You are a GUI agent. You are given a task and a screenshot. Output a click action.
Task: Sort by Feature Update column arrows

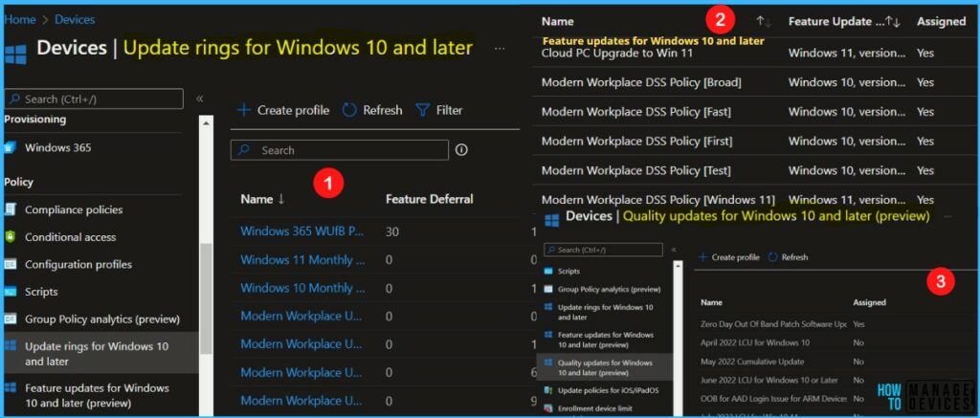point(893,21)
